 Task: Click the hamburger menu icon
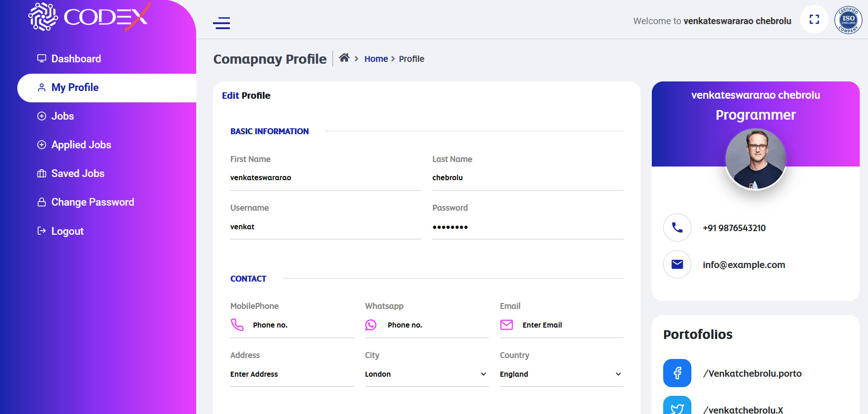click(x=221, y=23)
